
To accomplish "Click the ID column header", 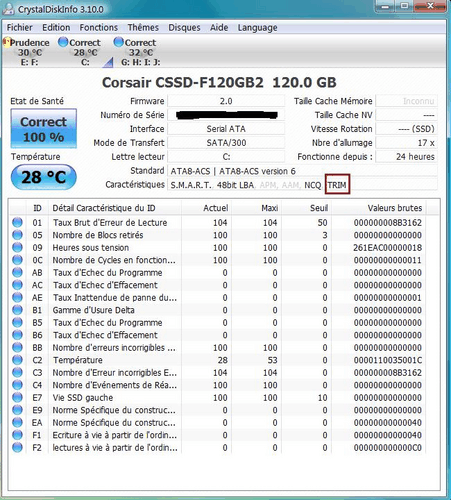I will click(37, 208).
